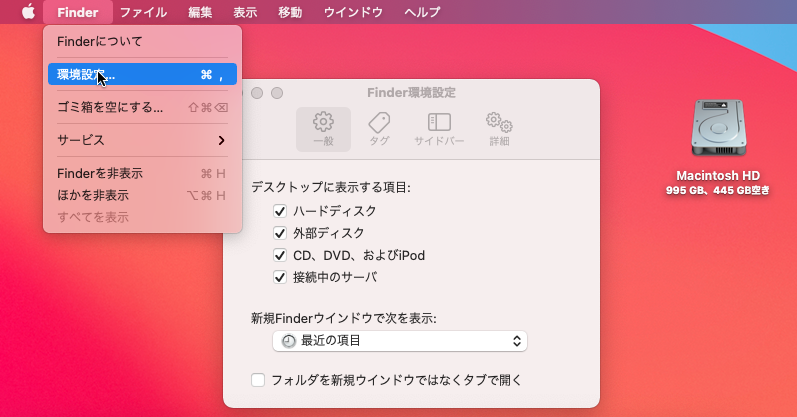Disable CD、DVD、およびiPod checkbox
797x417 pixels.
280,255
